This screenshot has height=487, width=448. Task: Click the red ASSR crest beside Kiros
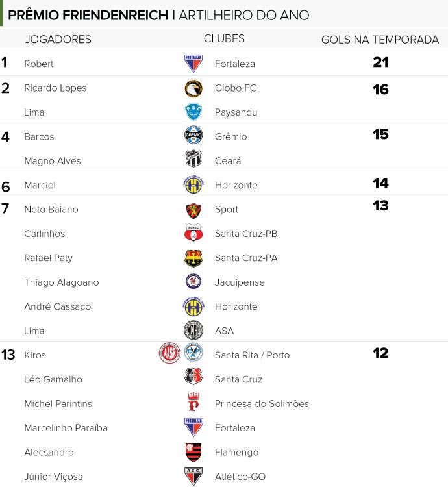tap(169, 353)
